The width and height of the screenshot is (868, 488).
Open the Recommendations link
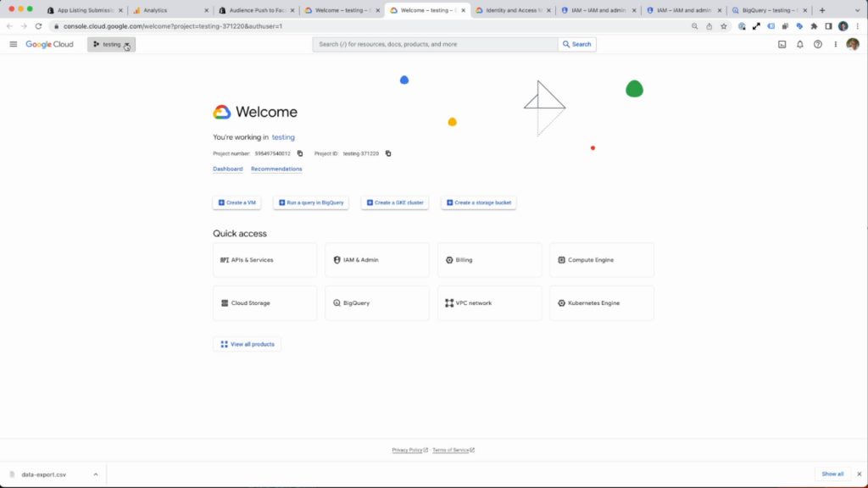click(276, 169)
